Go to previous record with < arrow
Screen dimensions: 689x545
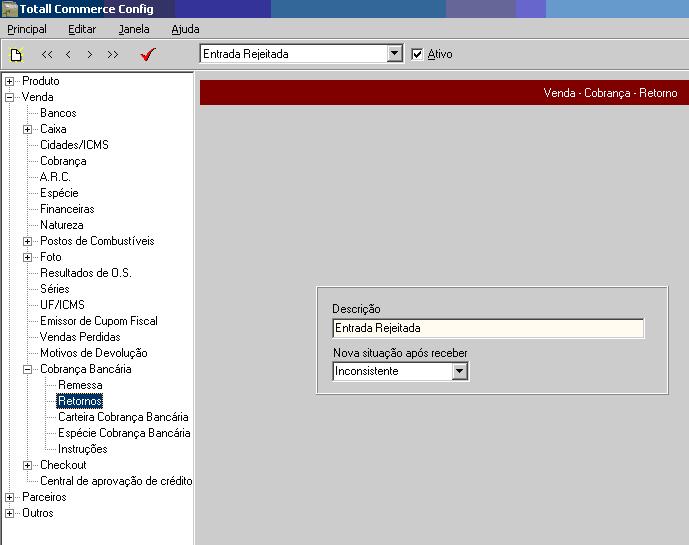point(68,55)
